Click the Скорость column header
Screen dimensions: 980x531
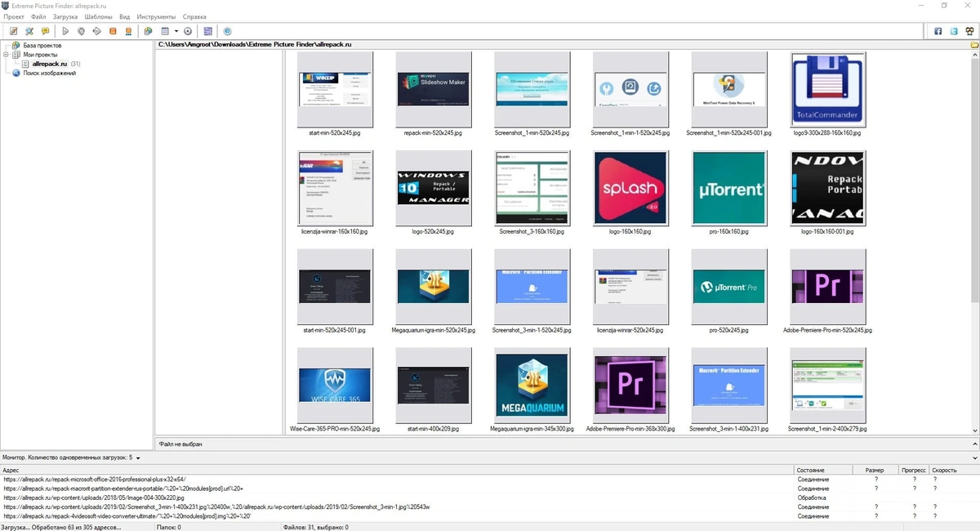954,471
